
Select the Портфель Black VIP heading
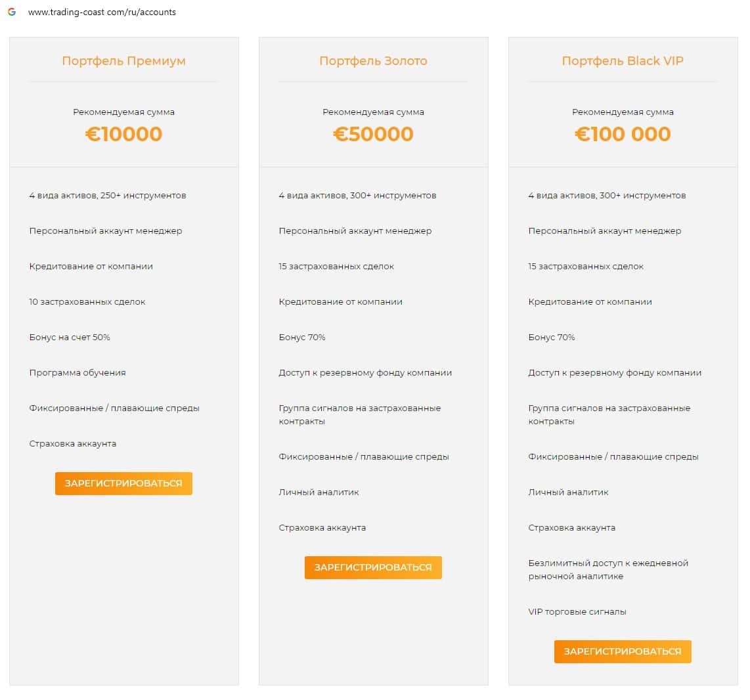623,61
